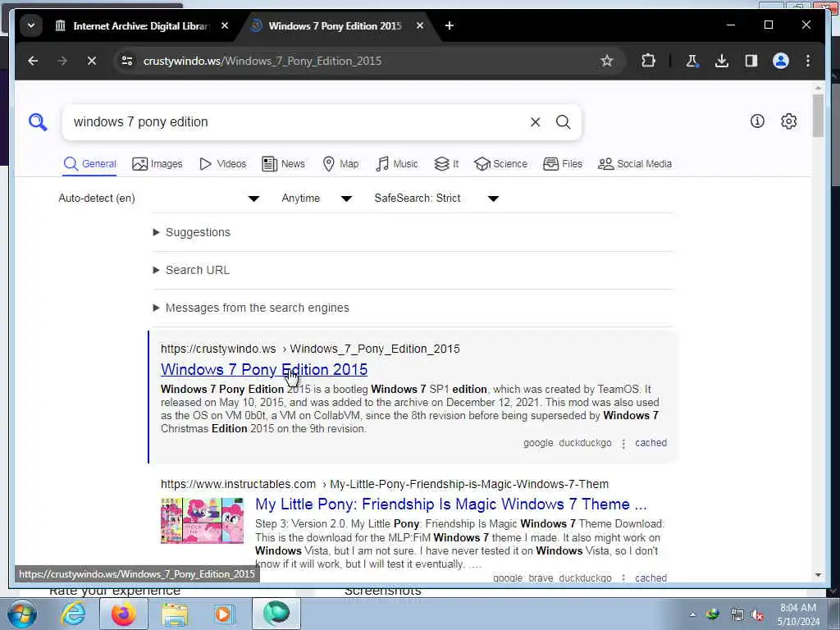Add a new tab with plus button
This screenshot has width=840, height=630.
(x=450, y=25)
